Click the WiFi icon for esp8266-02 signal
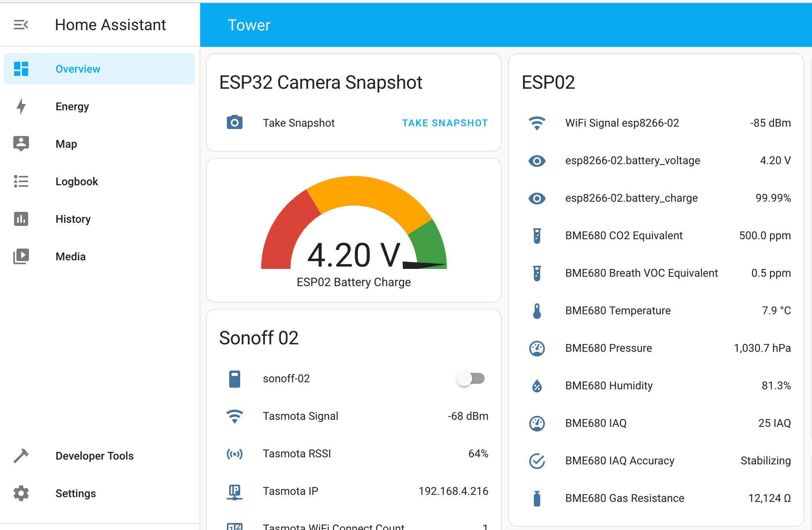 (x=537, y=123)
